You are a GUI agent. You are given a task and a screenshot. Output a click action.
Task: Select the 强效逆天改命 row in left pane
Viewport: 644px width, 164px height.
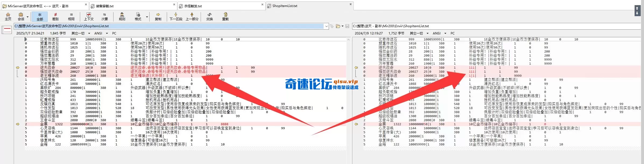tap(180, 72)
